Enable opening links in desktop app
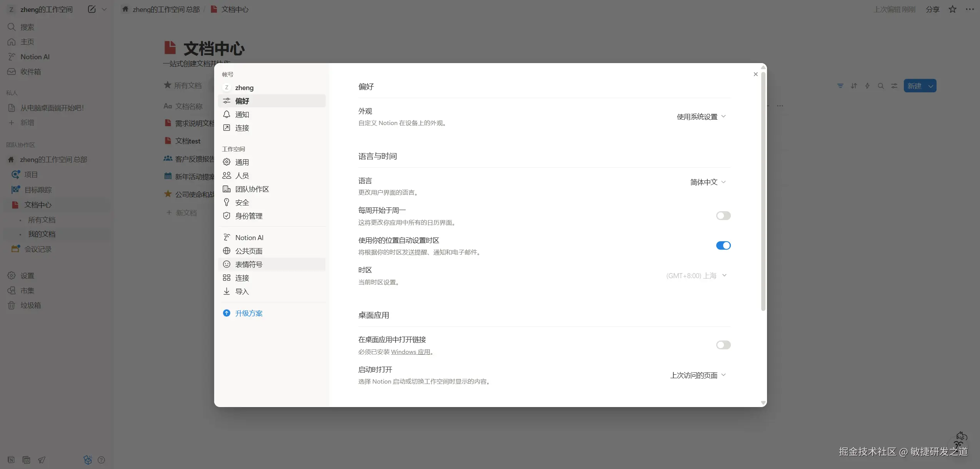This screenshot has height=469, width=980. 723,345
